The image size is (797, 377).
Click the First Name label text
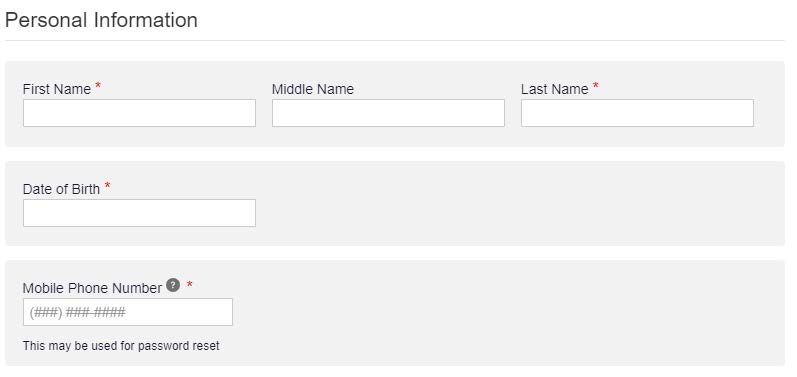(57, 89)
